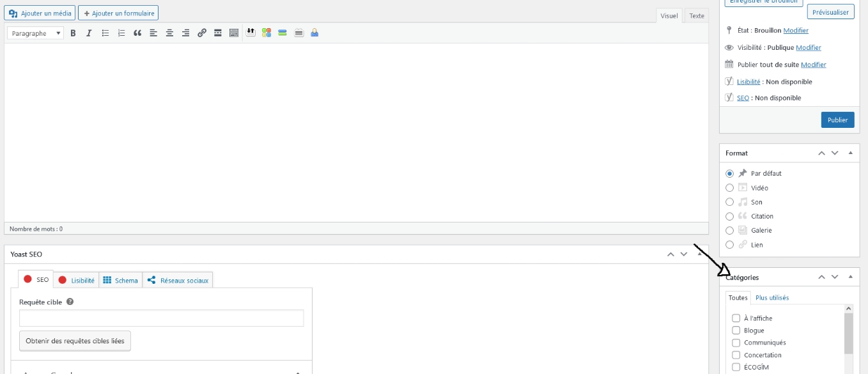Insert the Read More tag
The width and height of the screenshot is (868, 374).
coord(218,33)
